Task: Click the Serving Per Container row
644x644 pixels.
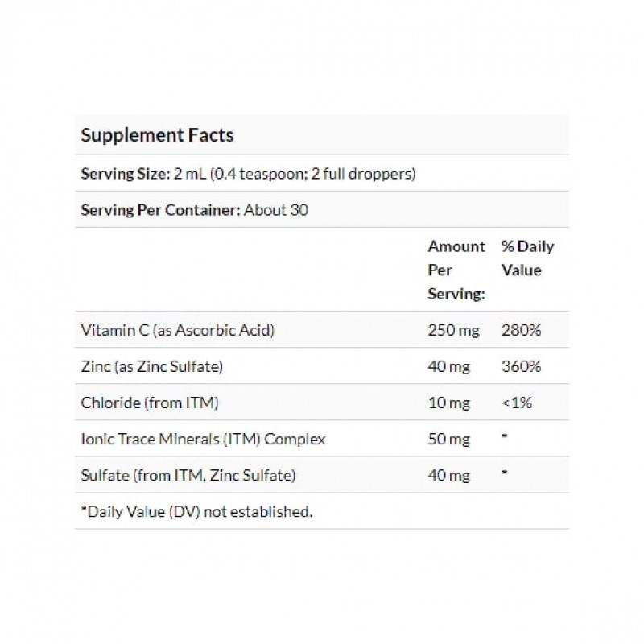Action: click(195, 210)
